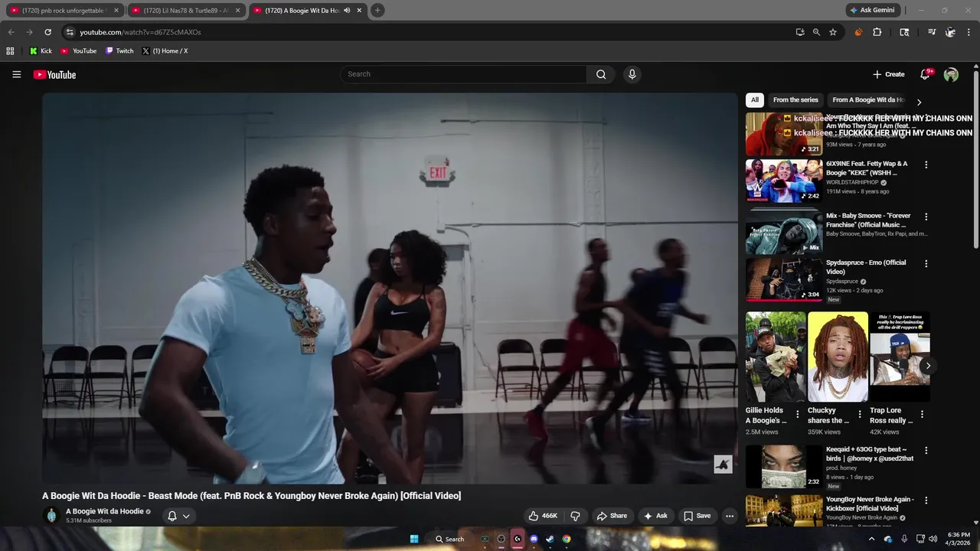Dislike the Beast Mode video
The height and width of the screenshot is (551, 980).
pyautogui.click(x=575, y=516)
